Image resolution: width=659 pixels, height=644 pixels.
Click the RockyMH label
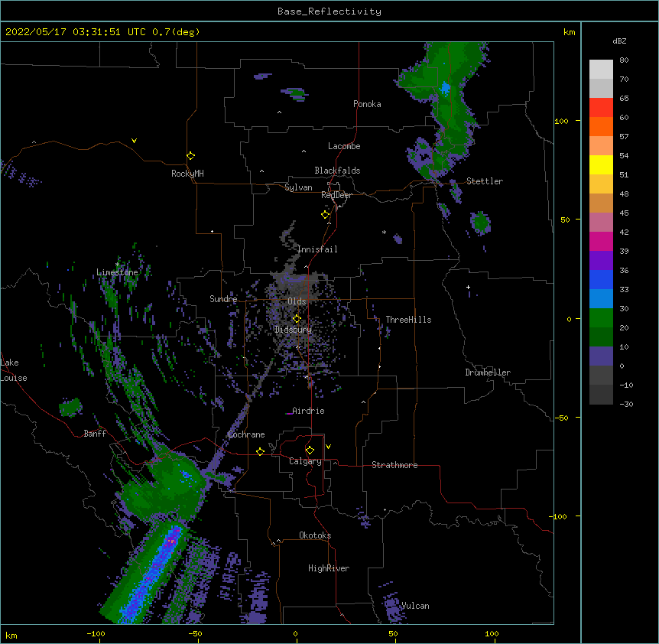coord(187,174)
